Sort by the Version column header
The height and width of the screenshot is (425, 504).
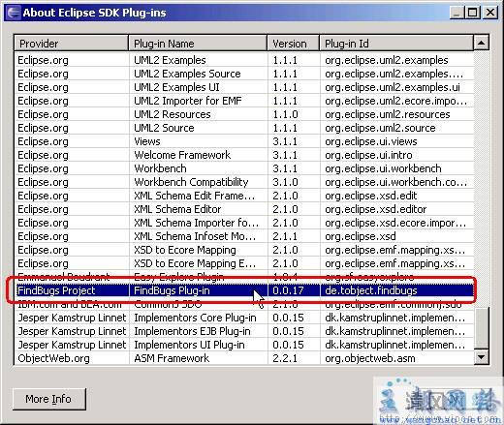point(294,44)
